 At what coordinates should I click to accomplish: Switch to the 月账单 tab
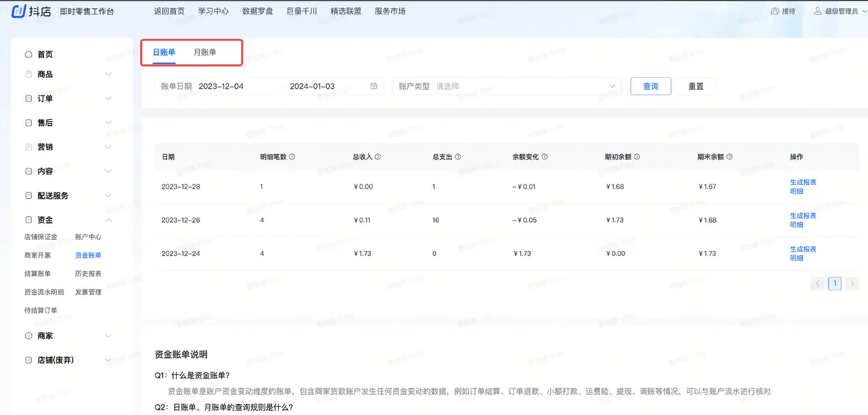(x=205, y=52)
